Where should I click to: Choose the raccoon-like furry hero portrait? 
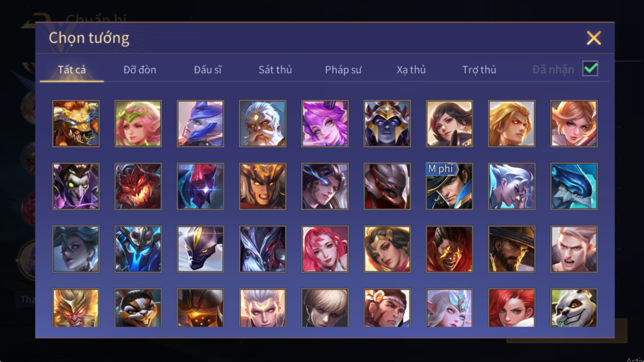pos(138,308)
